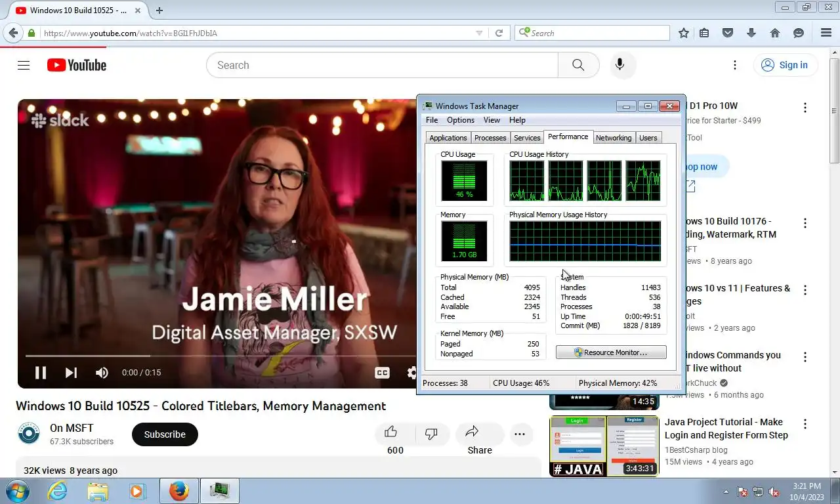Switch to Services tab
The image size is (840, 504).
pos(527,138)
